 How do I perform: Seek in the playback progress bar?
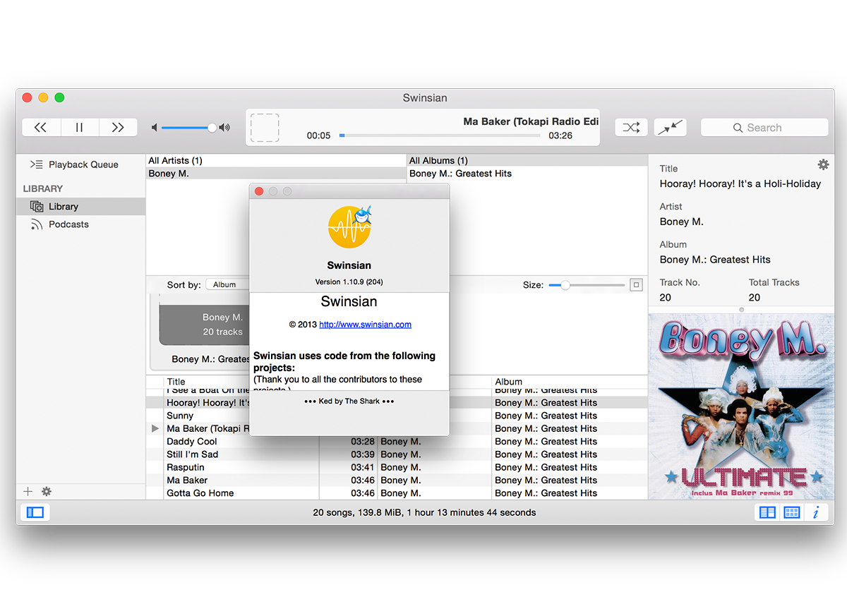pos(440,135)
